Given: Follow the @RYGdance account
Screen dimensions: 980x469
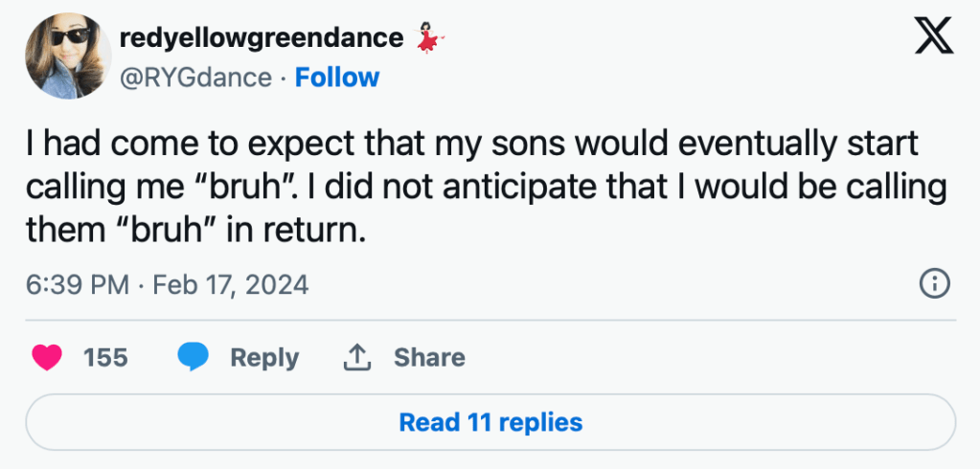Looking at the screenshot, I should pos(337,78).
